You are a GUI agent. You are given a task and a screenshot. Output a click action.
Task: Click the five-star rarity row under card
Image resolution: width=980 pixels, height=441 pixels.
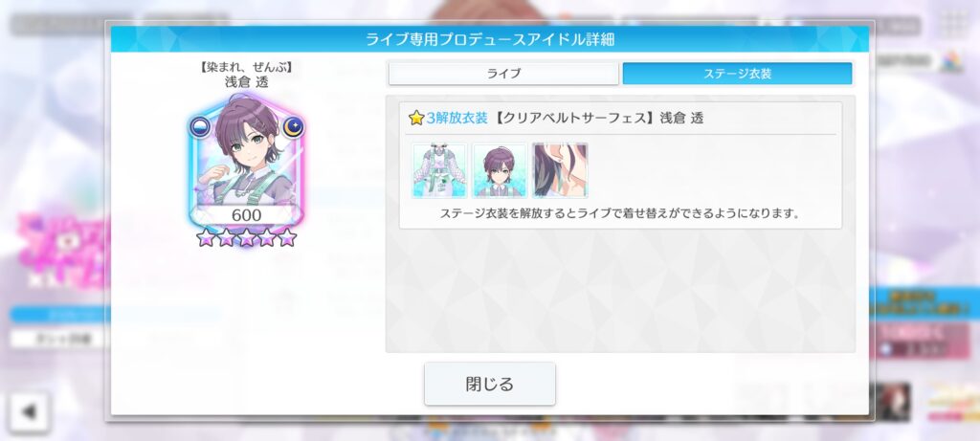[x=246, y=237]
